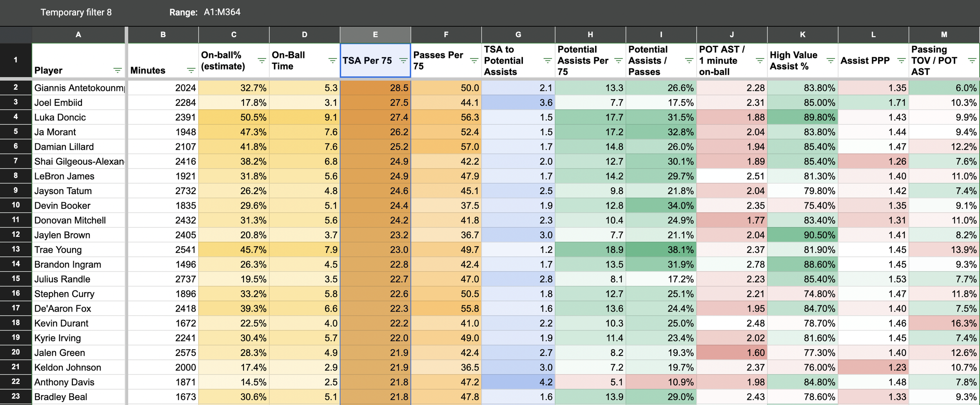Click the Range field showing A1:M364
Screen dimensions: 980x405
(x=222, y=12)
